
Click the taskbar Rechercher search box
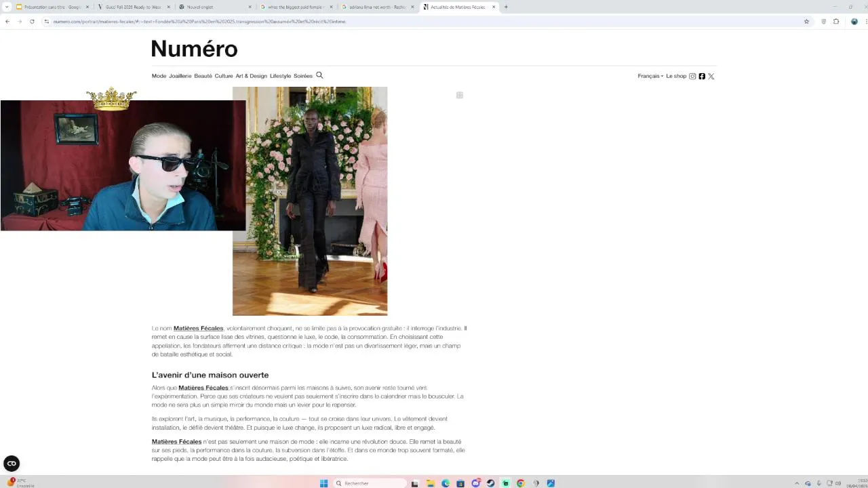[370, 483]
